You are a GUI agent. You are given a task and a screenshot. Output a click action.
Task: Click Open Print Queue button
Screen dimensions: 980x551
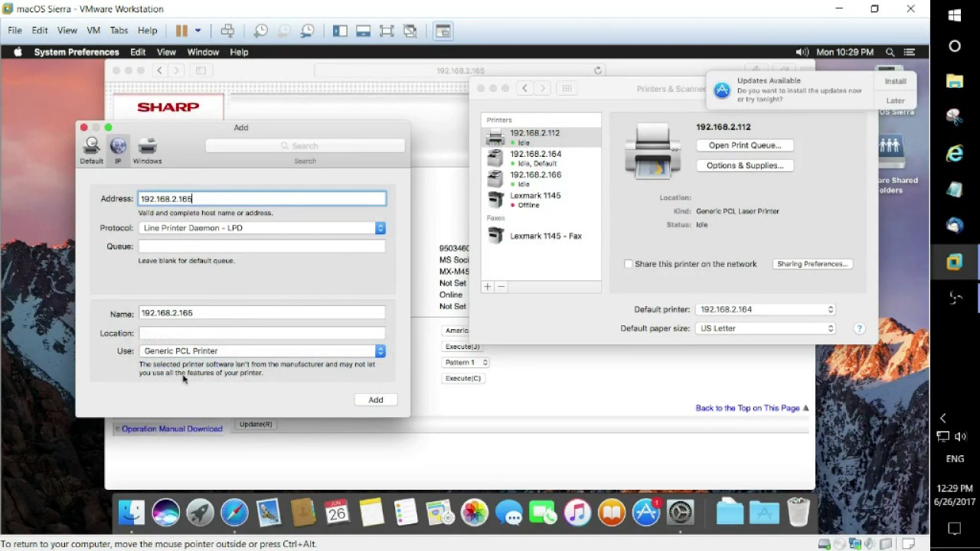(x=745, y=145)
